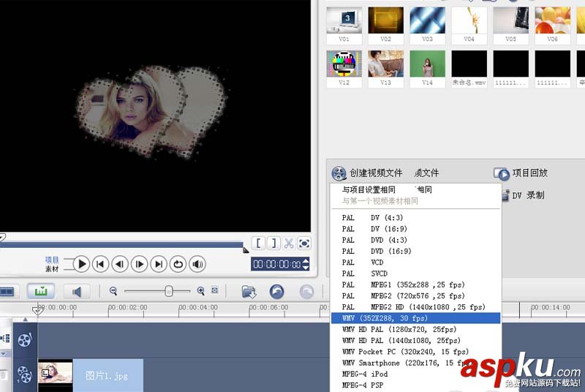Choose PAL DVD (4:3) preset
The height and width of the screenshot is (392, 585).
tap(415, 240)
